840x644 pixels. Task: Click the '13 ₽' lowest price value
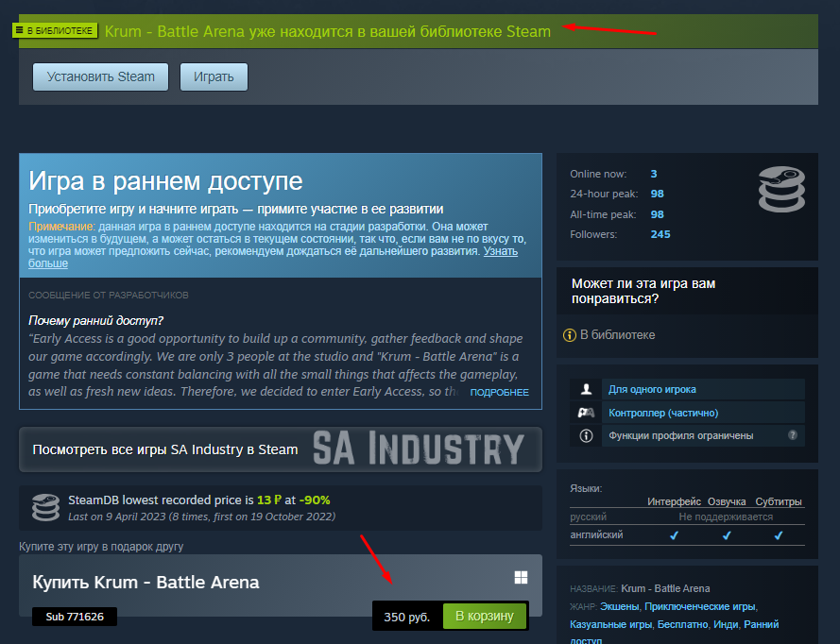point(269,500)
